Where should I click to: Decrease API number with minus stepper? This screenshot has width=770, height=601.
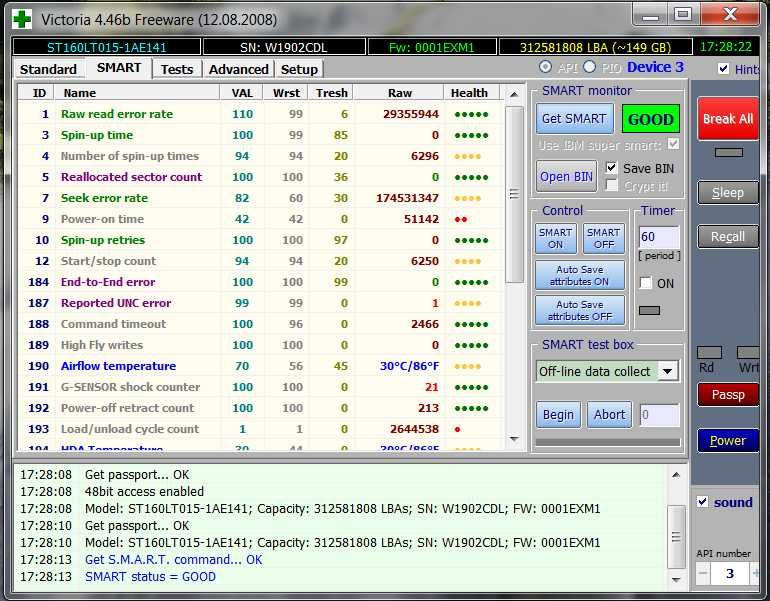(x=703, y=574)
